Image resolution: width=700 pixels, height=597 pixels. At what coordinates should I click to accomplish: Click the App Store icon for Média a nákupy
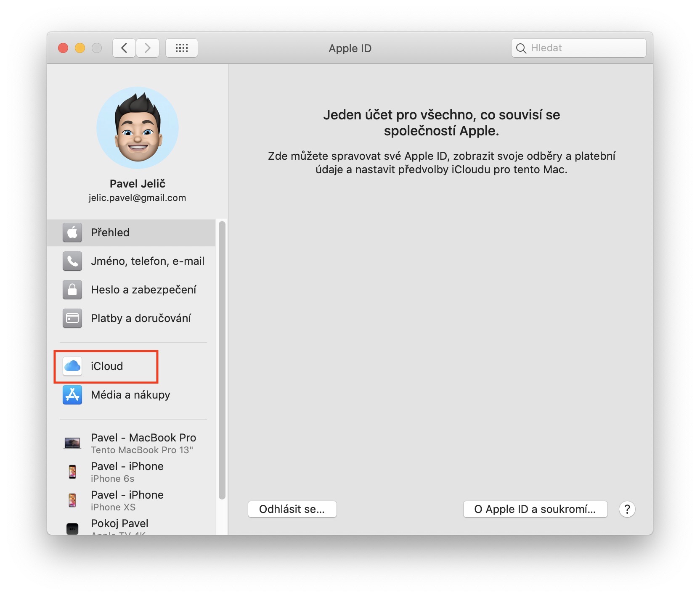pos(72,395)
